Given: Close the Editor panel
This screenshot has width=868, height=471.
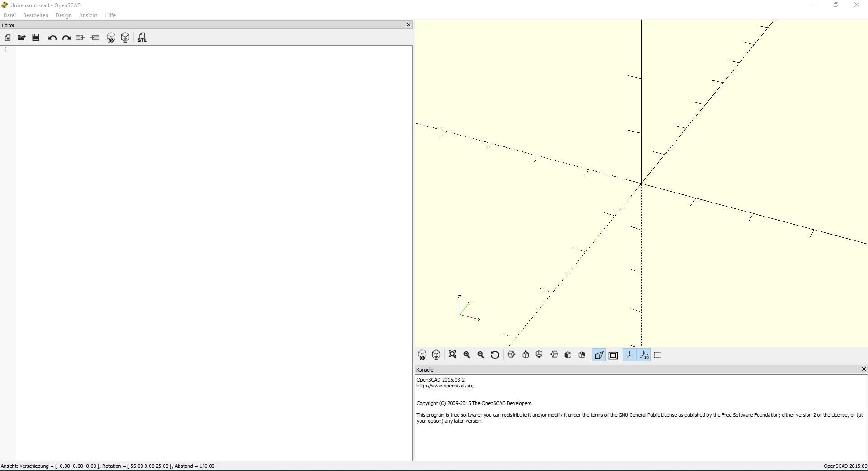Looking at the screenshot, I should coord(409,25).
